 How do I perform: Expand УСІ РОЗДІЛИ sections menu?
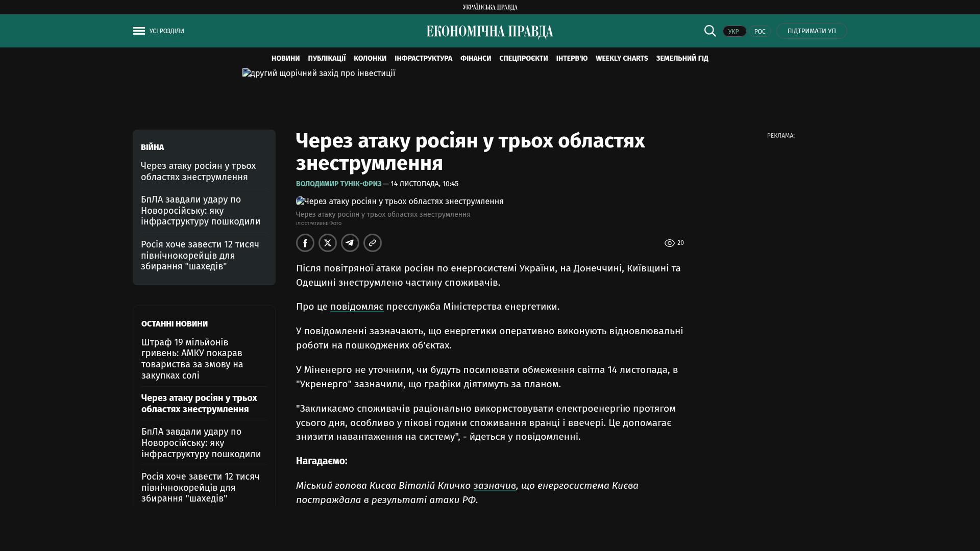166,31
